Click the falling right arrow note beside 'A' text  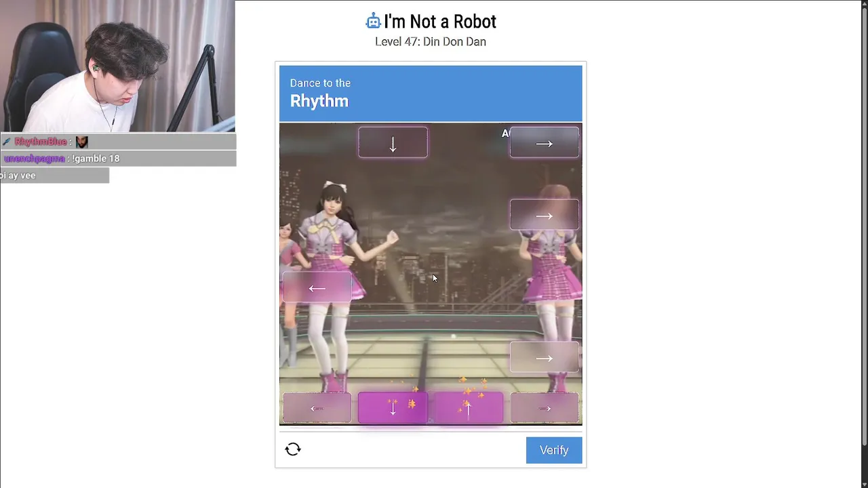tap(545, 142)
